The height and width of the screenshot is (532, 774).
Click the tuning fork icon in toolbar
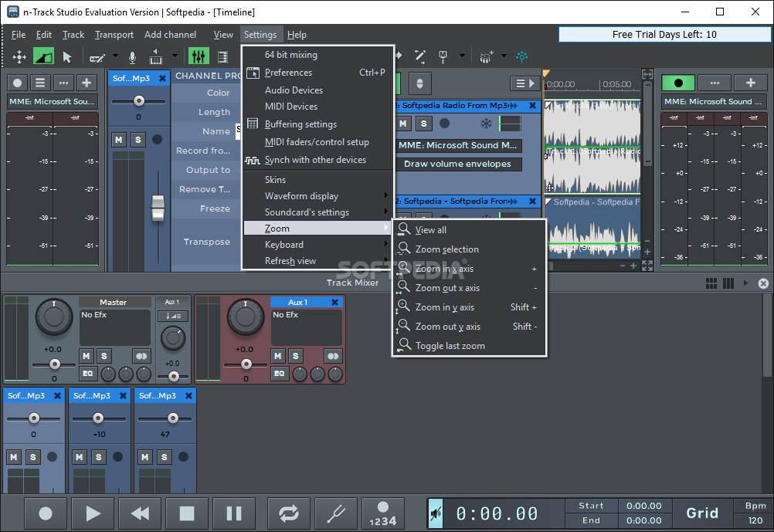[443, 57]
